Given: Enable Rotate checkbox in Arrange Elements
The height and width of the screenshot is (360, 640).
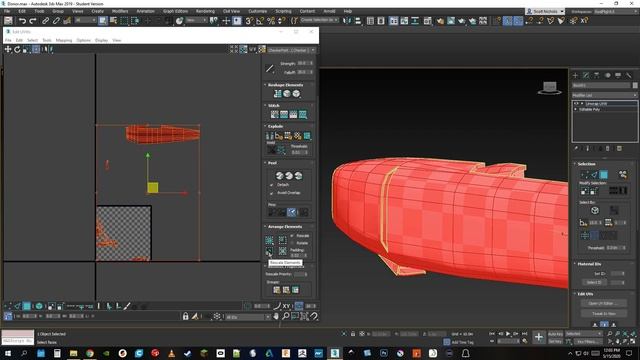Looking at the screenshot, I should [x=292, y=243].
